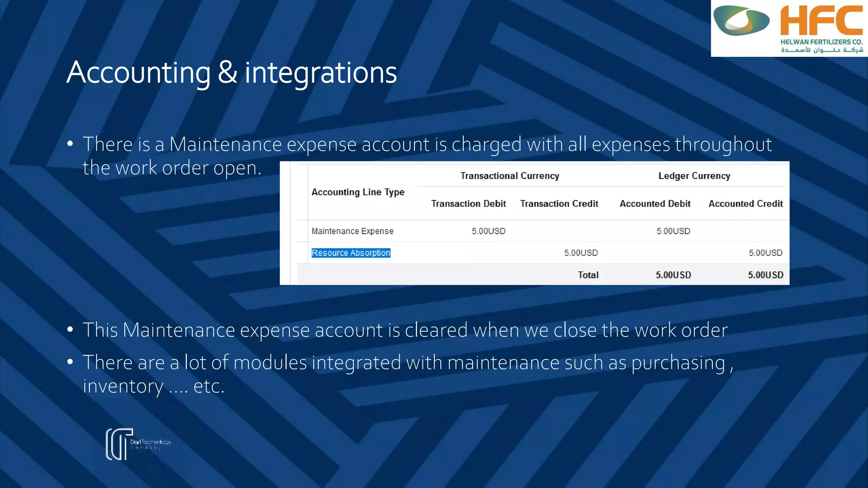The height and width of the screenshot is (488, 868).
Task: Click the Accounting Line Type column header
Action: [358, 192]
